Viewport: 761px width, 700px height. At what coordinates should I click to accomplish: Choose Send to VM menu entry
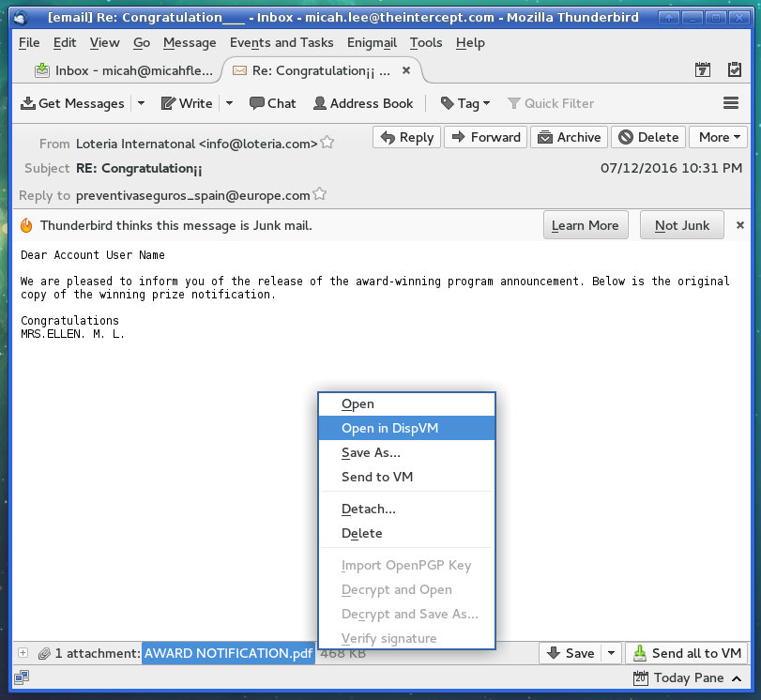406,477
